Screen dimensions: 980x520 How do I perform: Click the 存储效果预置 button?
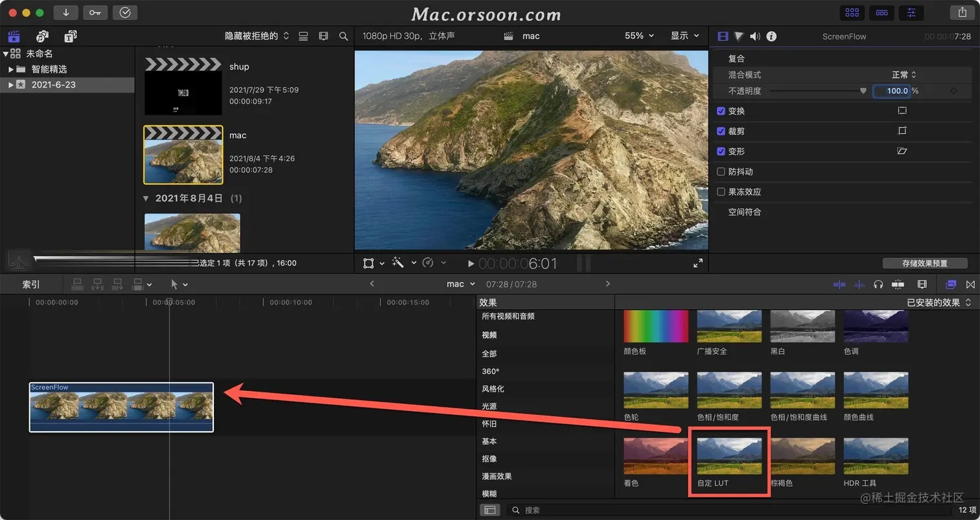(925, 263)
